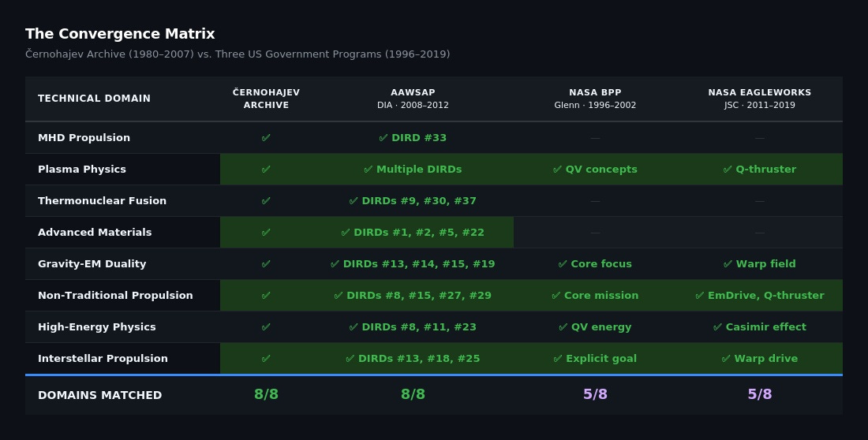The width and height of the screenshot is (868, 440).
Task: Click the 'Core mission' cell
Action: click(595, 296)
